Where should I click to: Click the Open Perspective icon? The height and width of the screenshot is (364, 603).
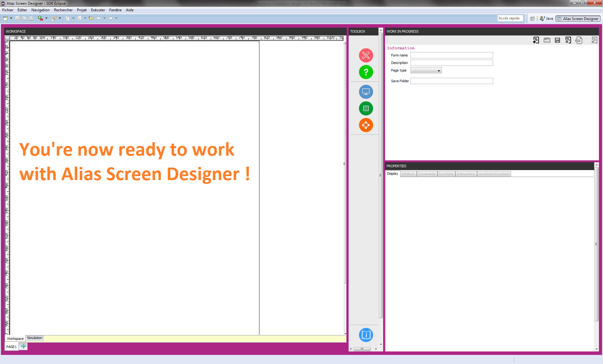[x=533, y=19]
